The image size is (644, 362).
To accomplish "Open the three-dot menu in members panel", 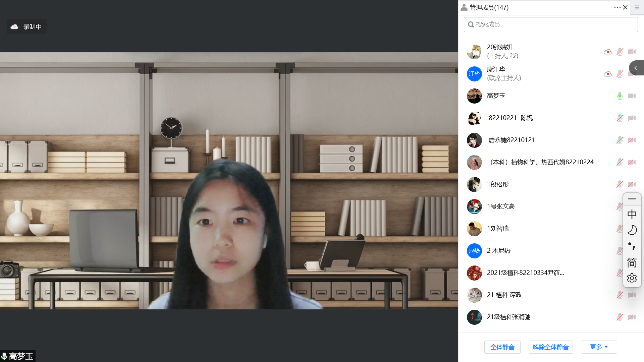I will point(617,7).
